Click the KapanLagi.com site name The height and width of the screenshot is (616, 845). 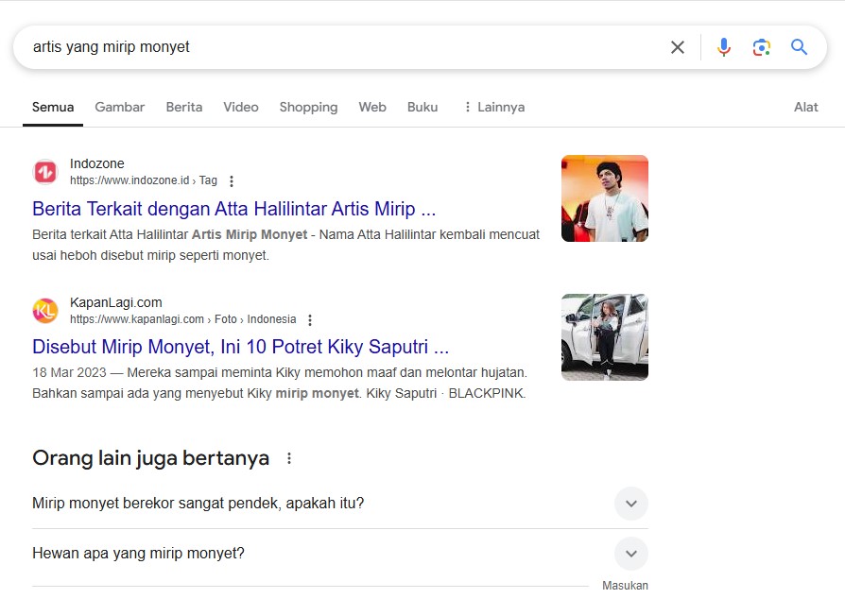point(116,302)
